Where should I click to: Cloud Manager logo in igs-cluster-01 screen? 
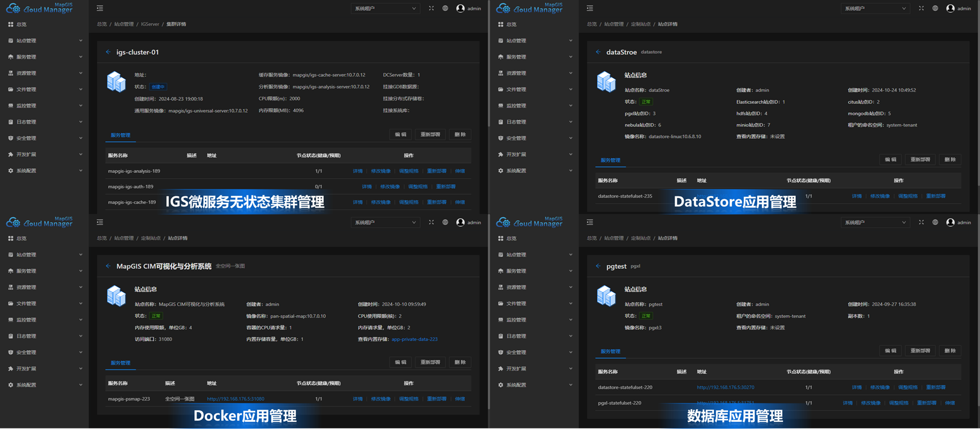pyautogui.click(x=40, y=8)
